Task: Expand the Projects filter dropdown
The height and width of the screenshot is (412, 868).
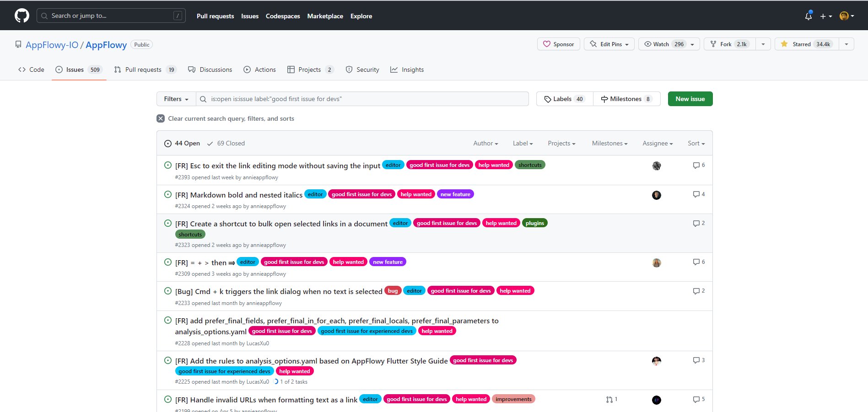Action: 561,143
